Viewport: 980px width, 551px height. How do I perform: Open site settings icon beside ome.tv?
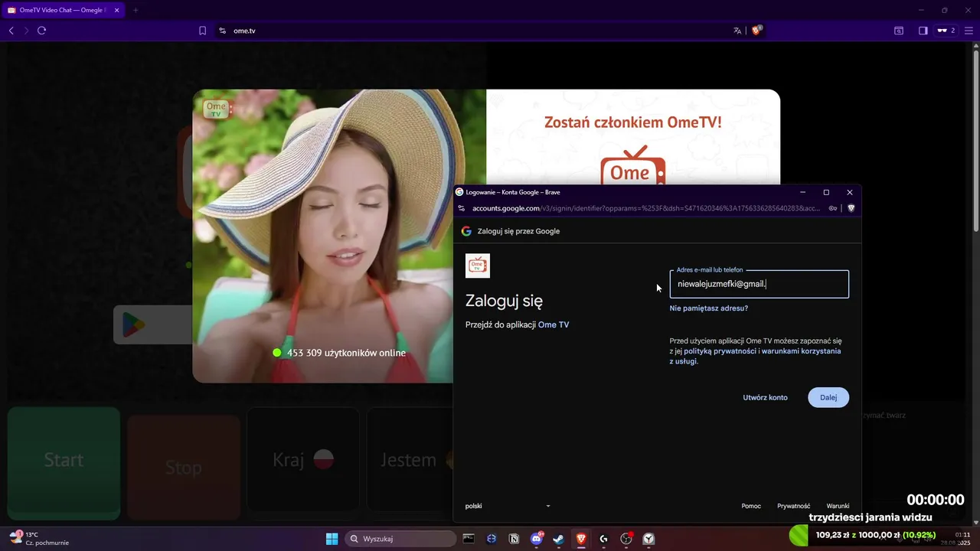222,31
